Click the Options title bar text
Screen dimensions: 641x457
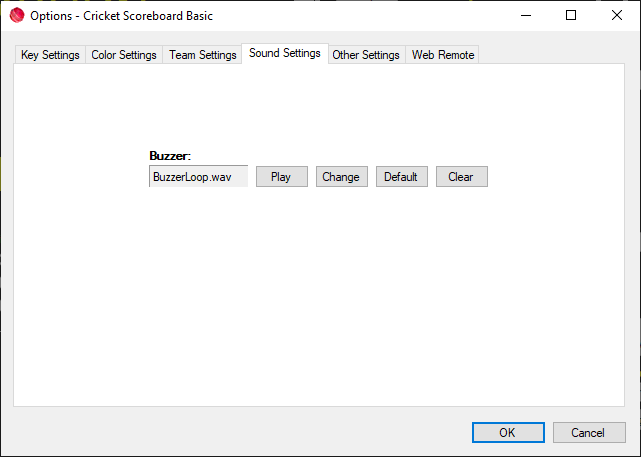coord(121,16)
